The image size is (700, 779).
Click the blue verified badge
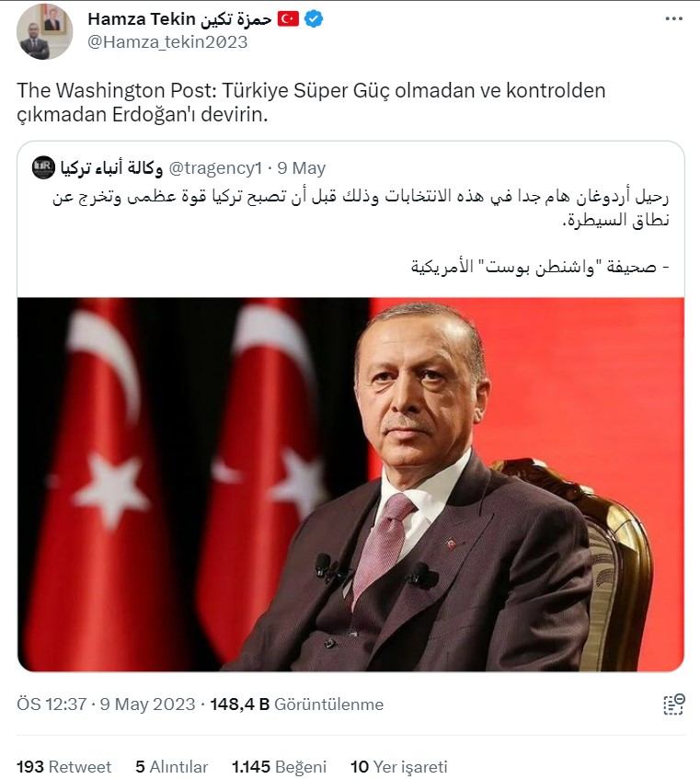(x=314, y=19)
